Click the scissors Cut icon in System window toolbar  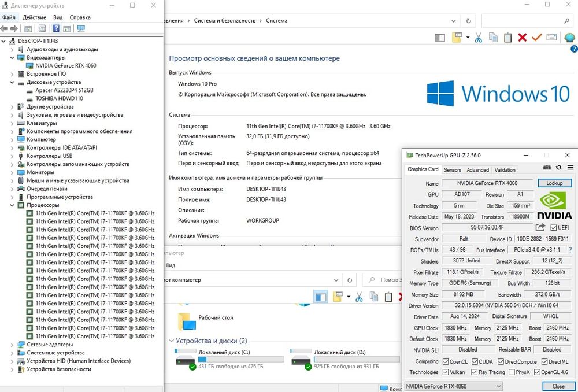coord(479,37)
